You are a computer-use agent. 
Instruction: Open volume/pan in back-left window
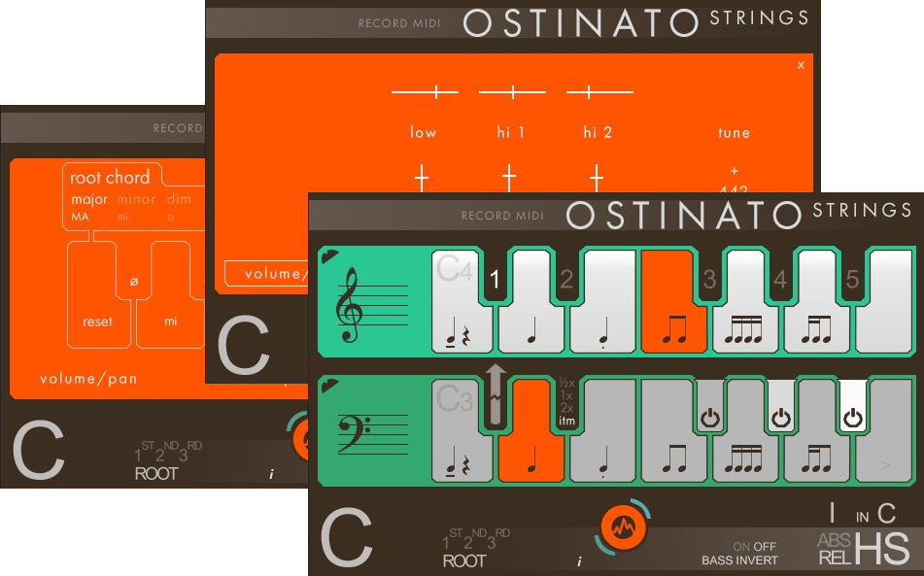pos(88,379)
